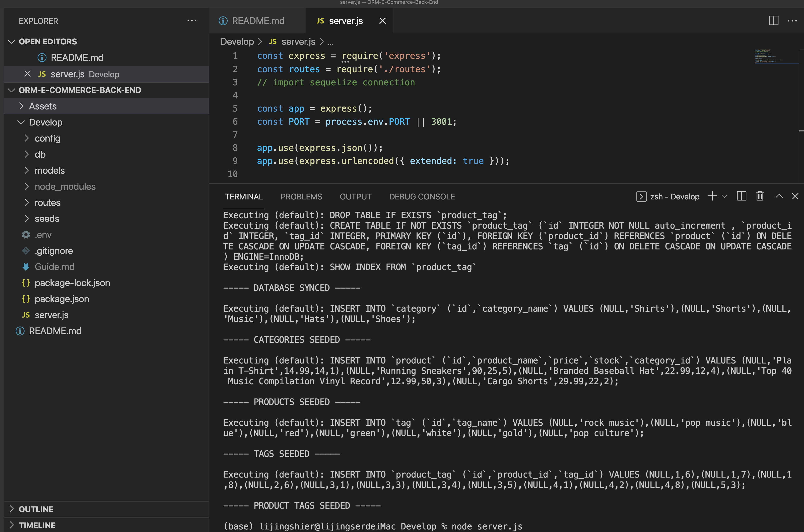Open editor actions with the ellipsis icon
This screenshot has width=804, height=532.
[x=792, y=21]
